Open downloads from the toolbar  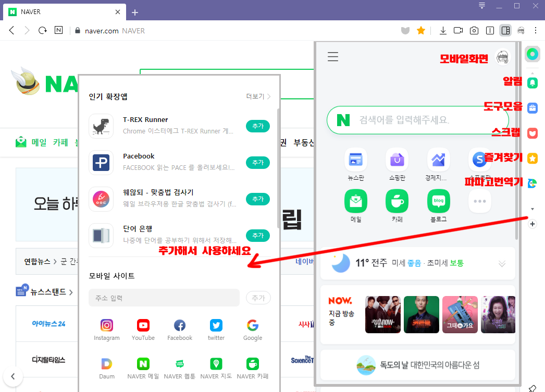point(443,31)
